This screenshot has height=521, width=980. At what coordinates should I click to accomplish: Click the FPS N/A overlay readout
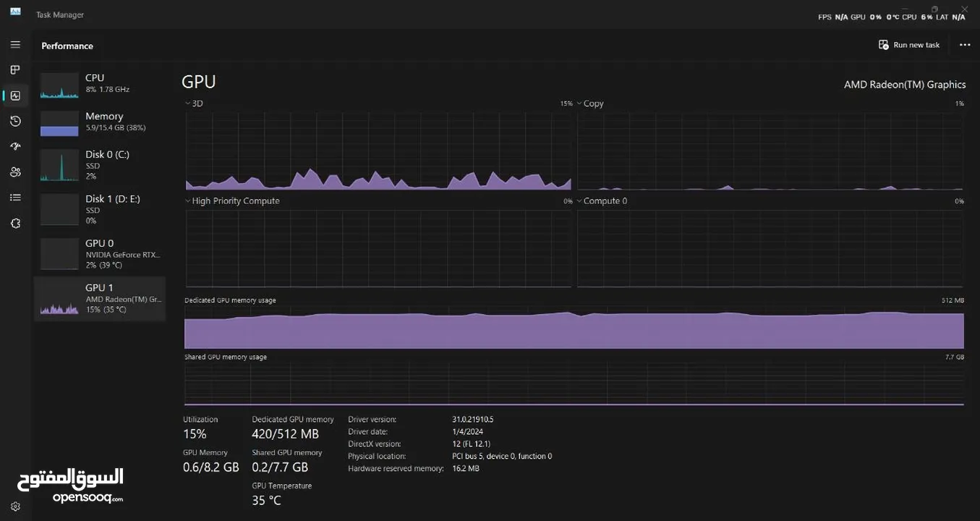(832, 17)
